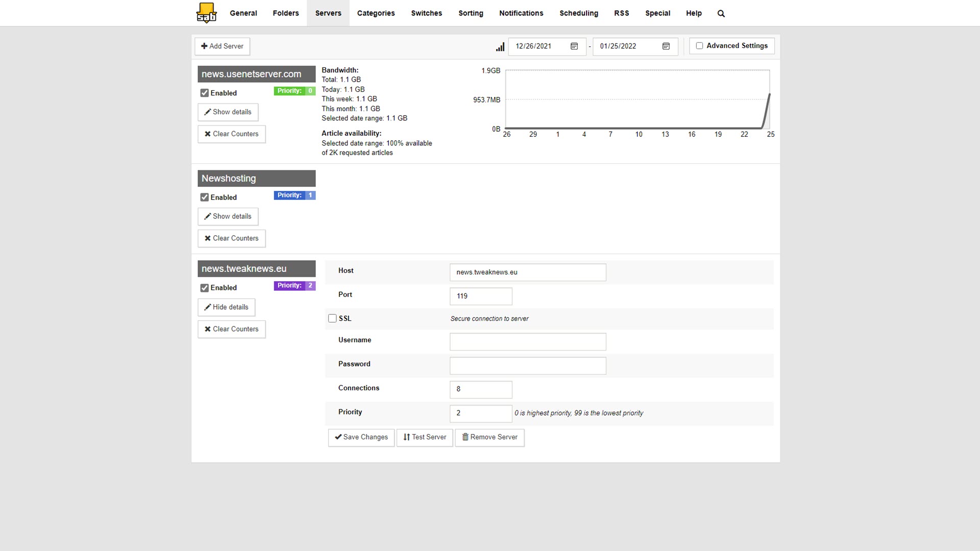Screen dimensions: 980x551
Task: Toggle Enabled for news.tweaknews.eu
Action: 205,288
